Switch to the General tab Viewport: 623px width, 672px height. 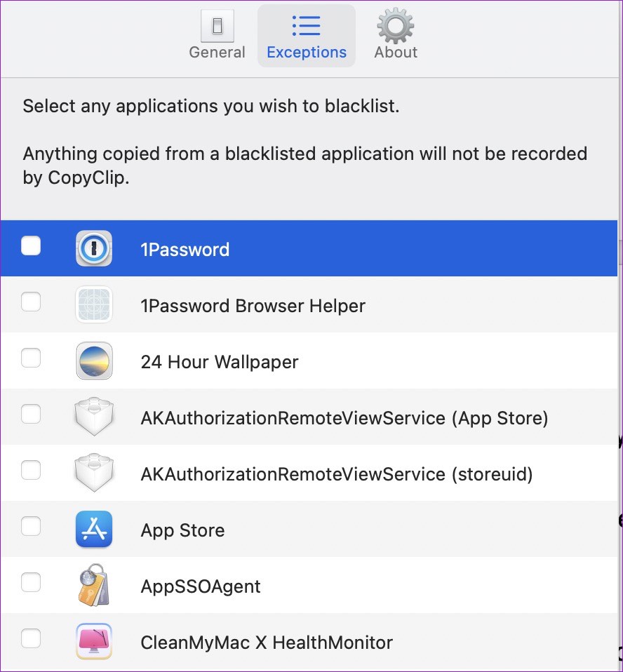(x=217, y=35)
